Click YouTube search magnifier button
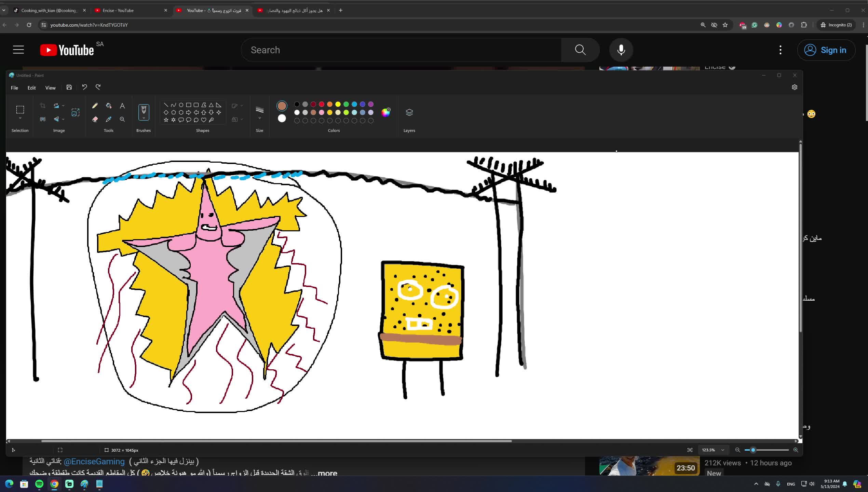 580,50
